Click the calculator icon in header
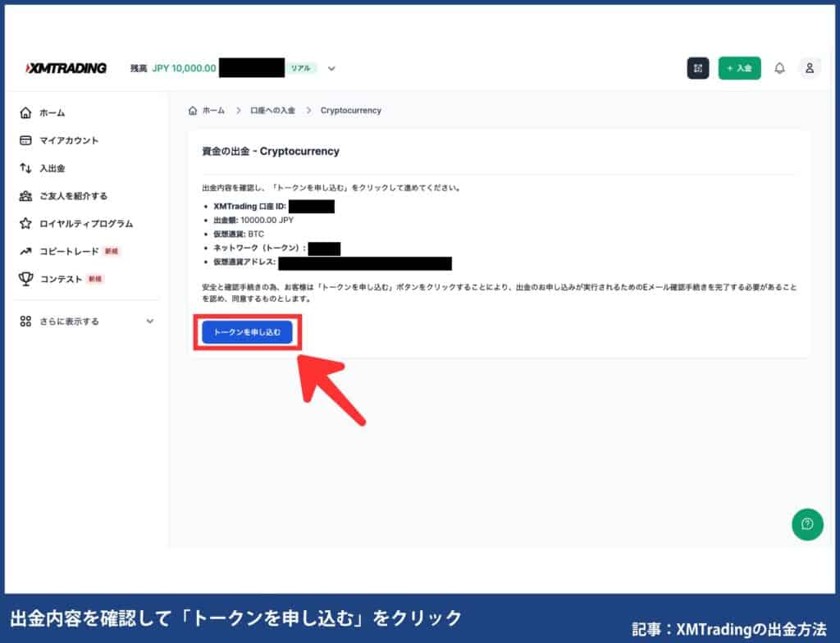The height and width of the screenshot is (643, 840). tap(697, 68)
